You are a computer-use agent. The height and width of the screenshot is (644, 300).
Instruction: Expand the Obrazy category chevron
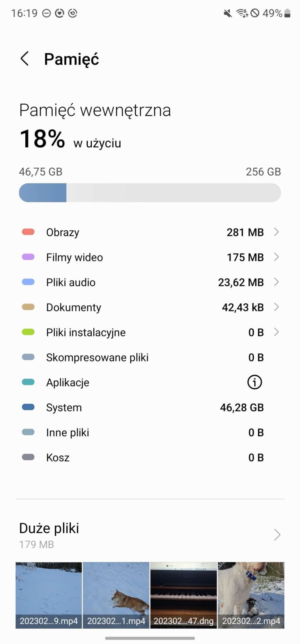pos(276,232)
